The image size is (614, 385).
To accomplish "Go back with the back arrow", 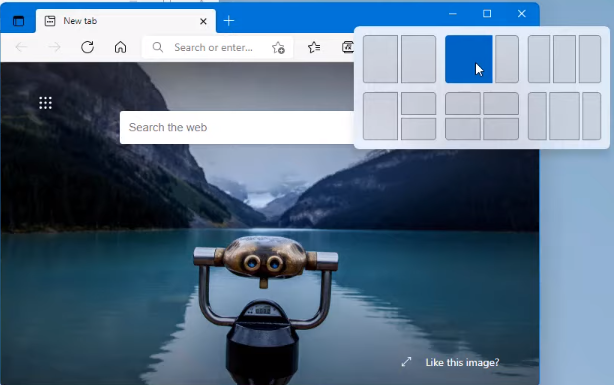I will 21,47.
